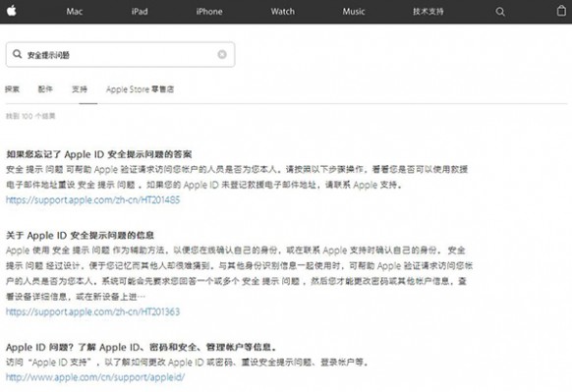Open result Apple ID 问题? 了解 Apple ID
This screenshot has width=572, height=392.
(x=141, y=347)
